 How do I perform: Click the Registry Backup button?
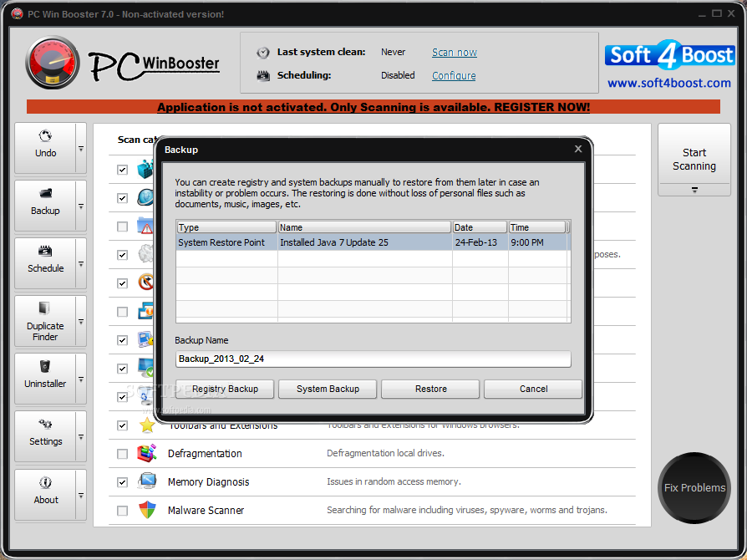pyautogui.click(x=225, y=389)
